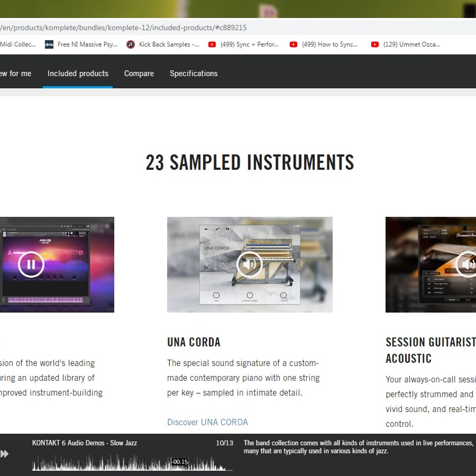The height and width of the screenshot is (476, 476).
Task: Click the Session Guitarist Acoustic heading
Action: click(431, 350)
